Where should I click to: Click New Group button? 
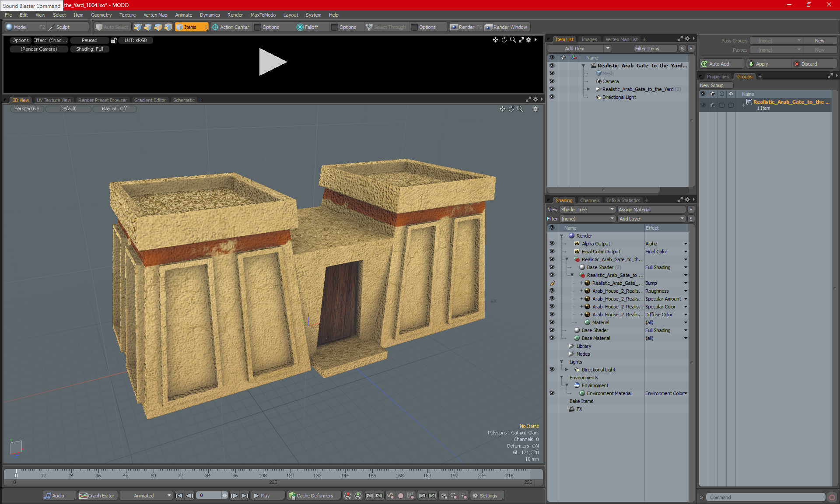point(716,85)
